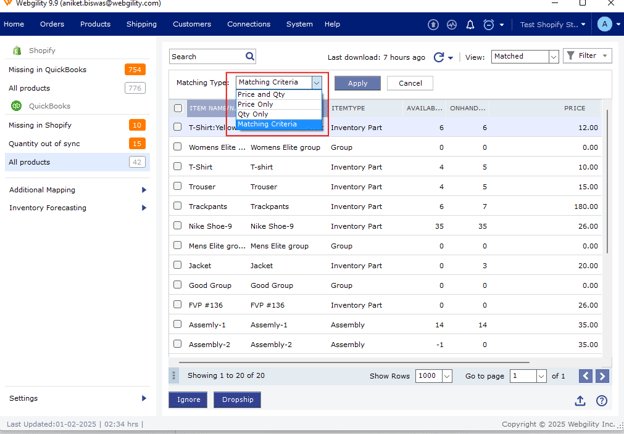
Task: Click the export icon at bottom right
Action: [581, 401]
